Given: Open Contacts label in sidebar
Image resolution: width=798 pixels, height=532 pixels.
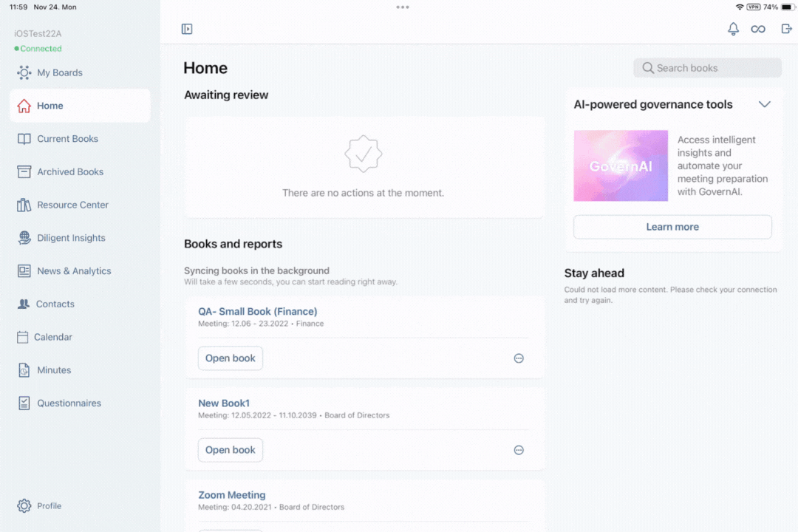Looking at the screenshot, I should [55, 304].
